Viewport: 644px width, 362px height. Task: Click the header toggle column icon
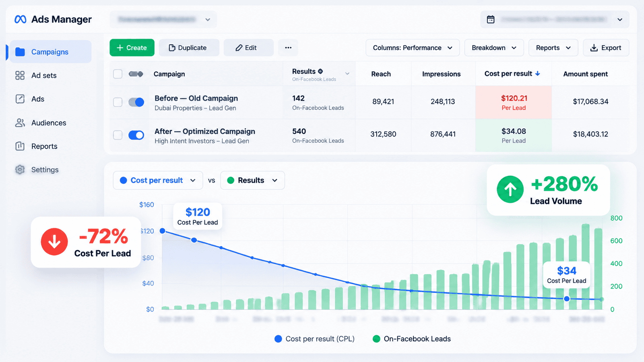(x=136, y=74)
